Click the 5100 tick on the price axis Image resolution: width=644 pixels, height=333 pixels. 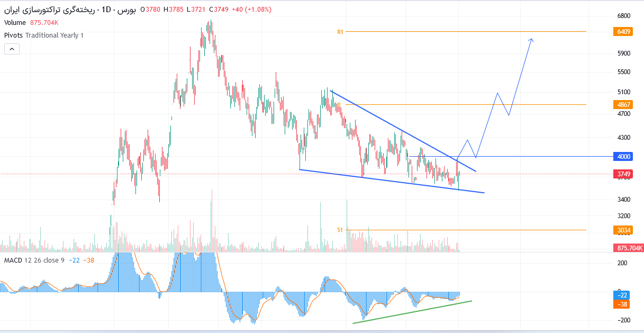(x=624, y=92)
